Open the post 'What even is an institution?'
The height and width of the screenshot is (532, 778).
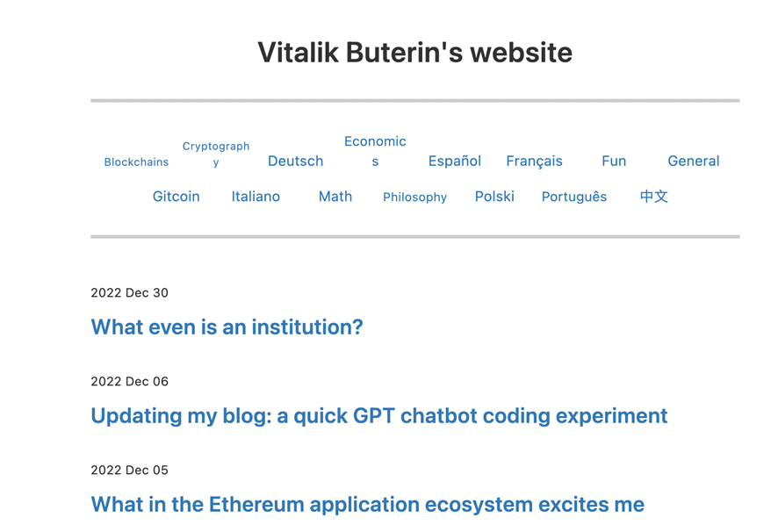pyautogui.click(x=227, y=327)
